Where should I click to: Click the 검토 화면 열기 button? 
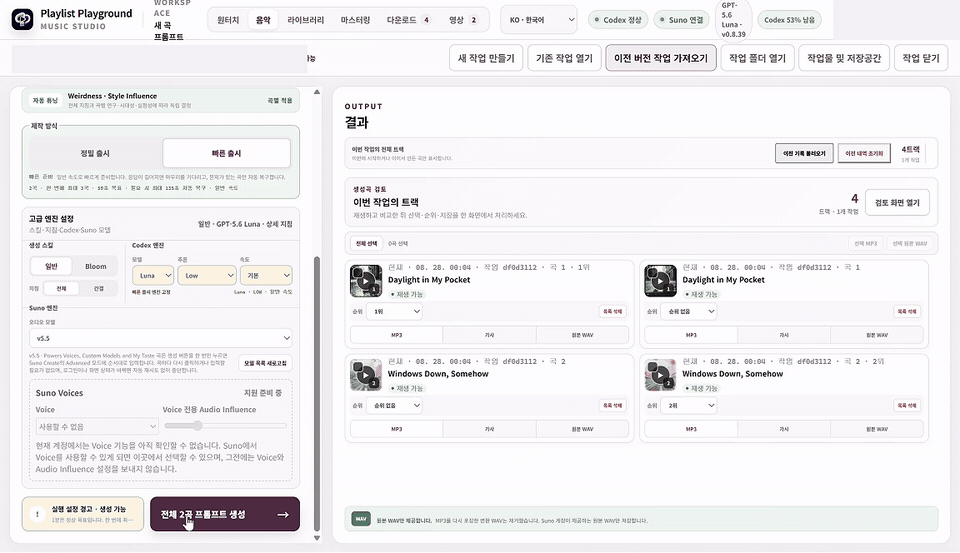click(897, 203)
